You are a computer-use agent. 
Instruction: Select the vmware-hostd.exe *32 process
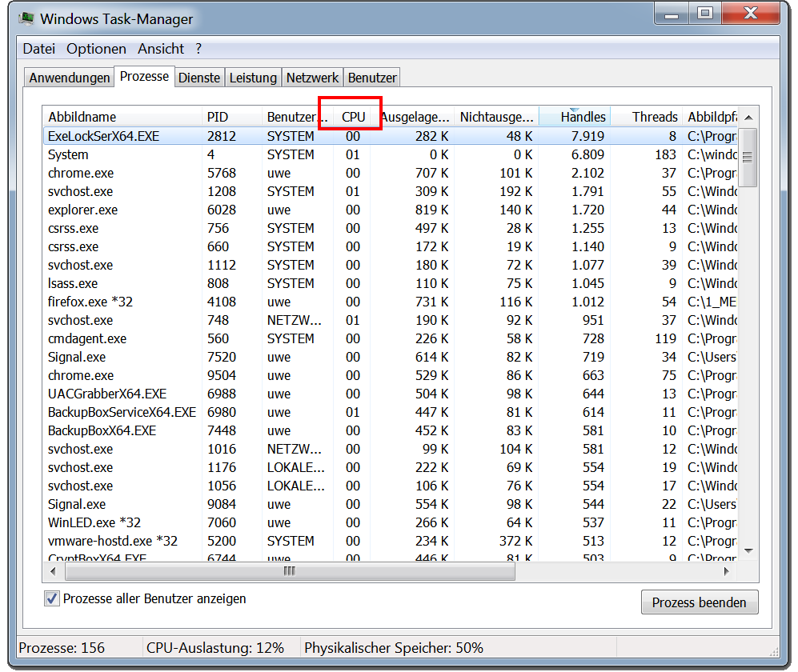click(390, 541)
